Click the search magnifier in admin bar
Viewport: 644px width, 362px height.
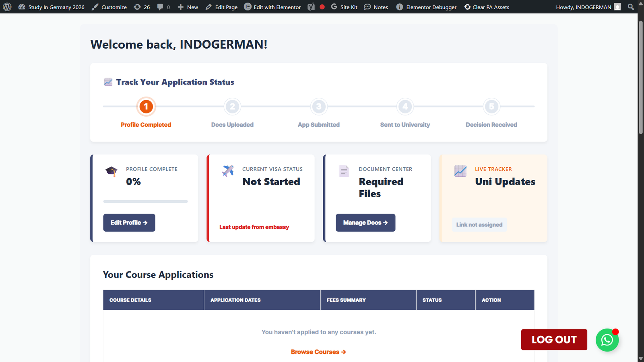[631, 7]
